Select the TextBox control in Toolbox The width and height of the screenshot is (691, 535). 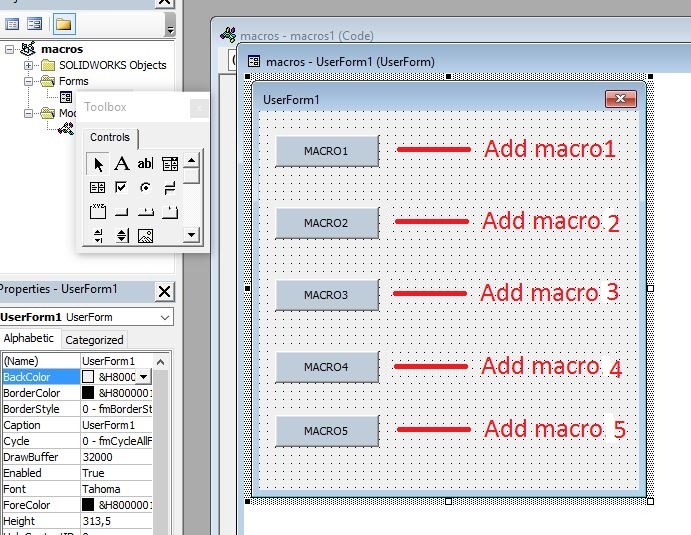[x=145, y=164]
